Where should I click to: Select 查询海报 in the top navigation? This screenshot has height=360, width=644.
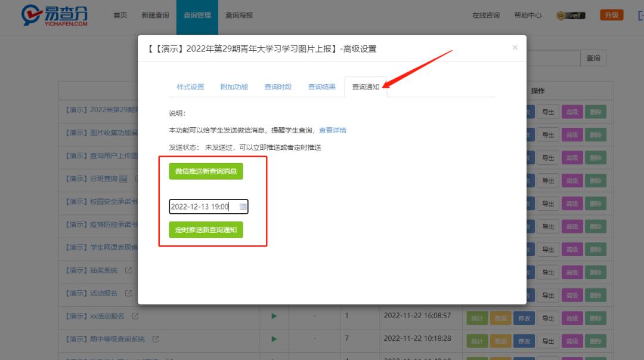coord(240,15)
